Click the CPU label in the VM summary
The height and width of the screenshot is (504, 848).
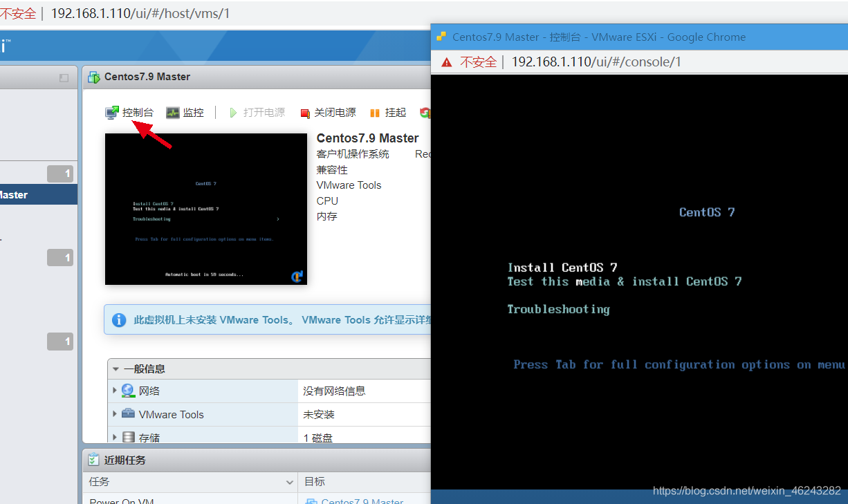point(327,200)
